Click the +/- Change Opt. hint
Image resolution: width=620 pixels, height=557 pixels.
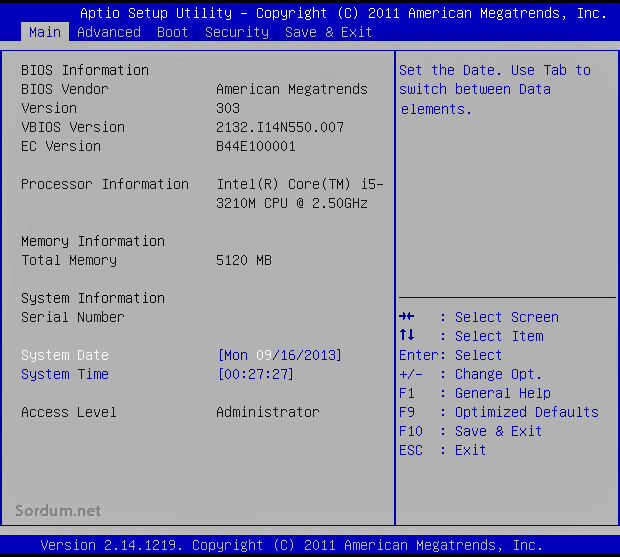pos(470,374)
